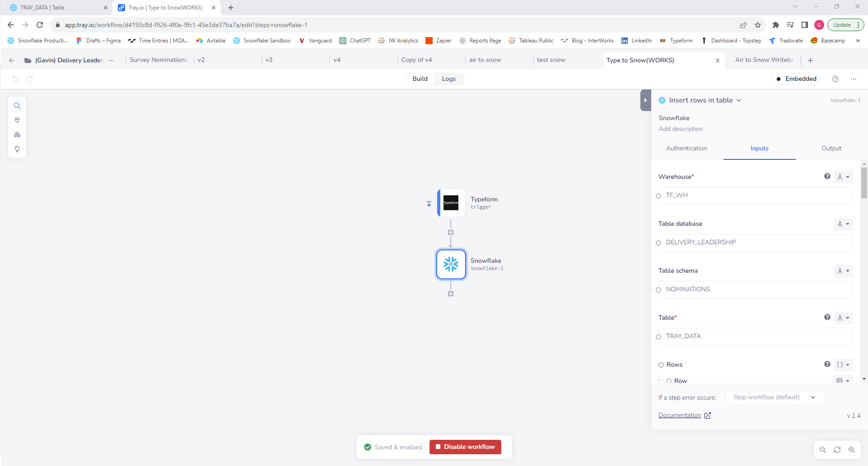868x466 pixels.
Task: Toggle the Table schema connector circle
Action: click(658, 290)
